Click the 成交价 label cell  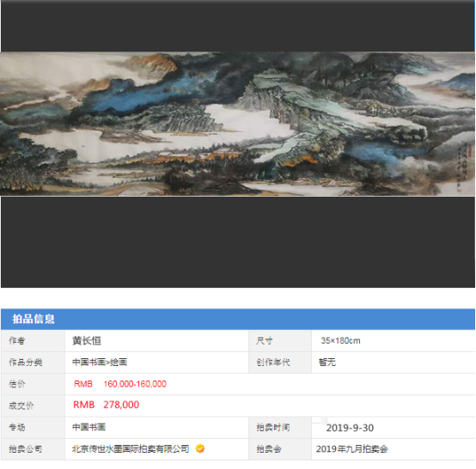(34, 405)
